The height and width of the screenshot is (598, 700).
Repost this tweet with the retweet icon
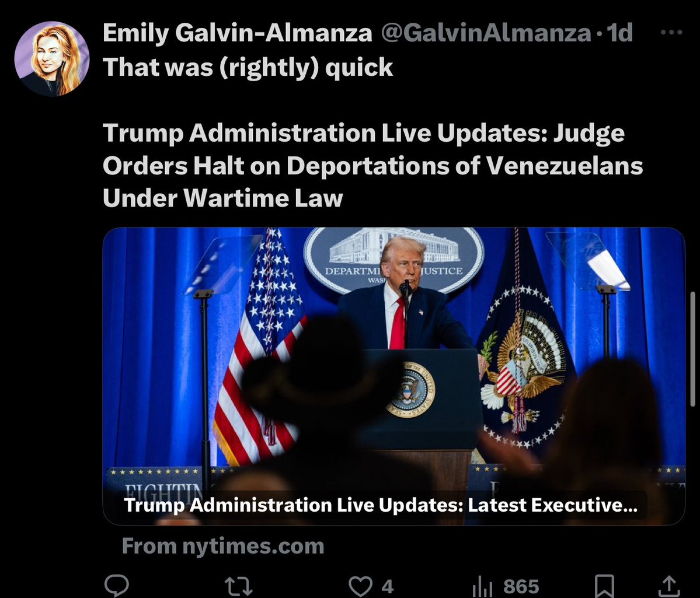(238, 586)
